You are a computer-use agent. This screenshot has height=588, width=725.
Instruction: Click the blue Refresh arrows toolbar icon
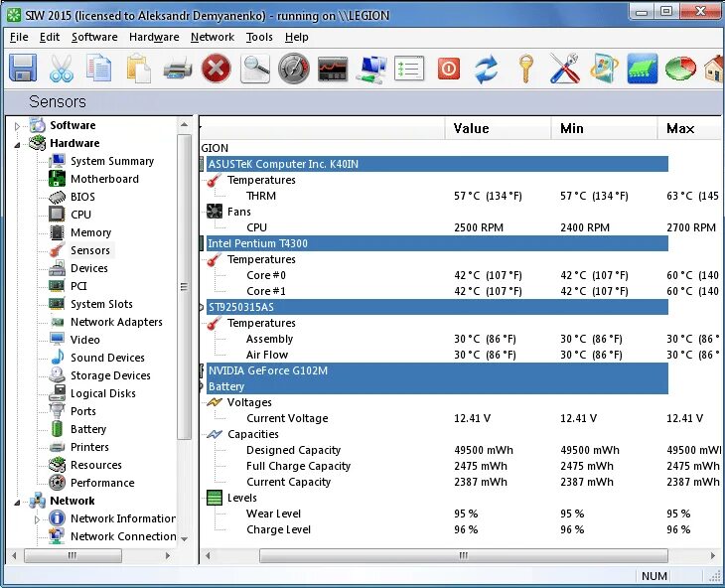pyautogui.click(x=487, y=70)
